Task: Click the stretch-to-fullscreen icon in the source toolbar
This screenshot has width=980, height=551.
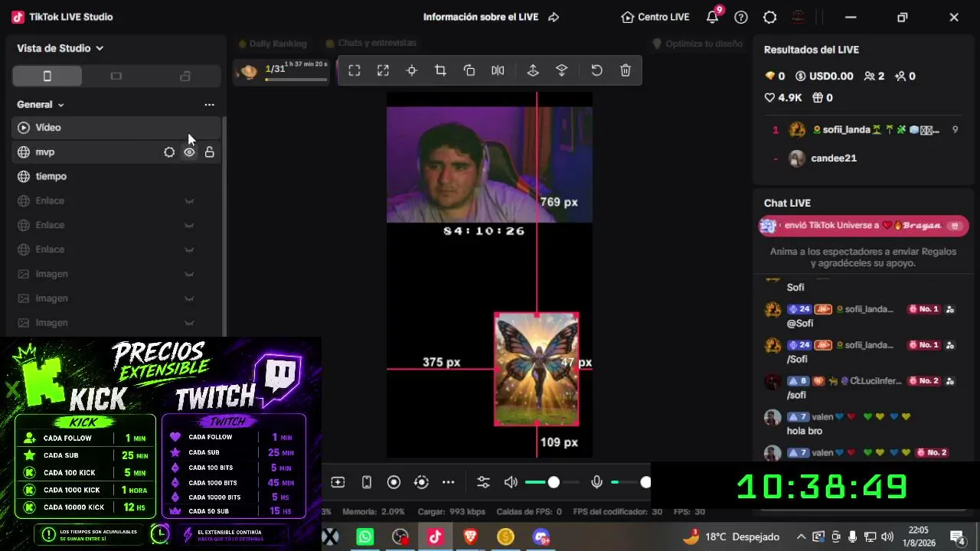Action: pyautogui.click(x=383, y=70)
